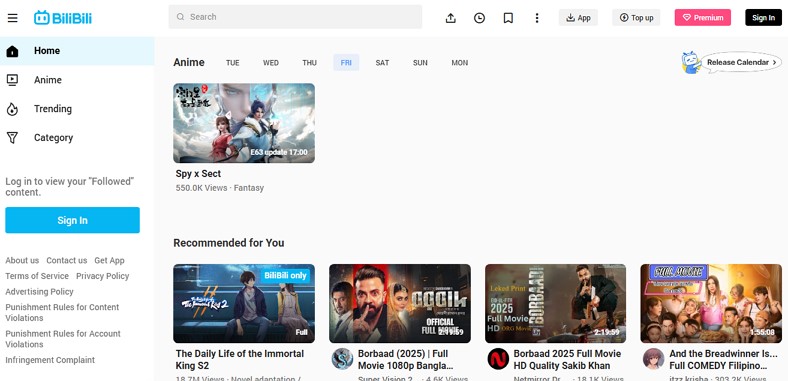This screenshot has height=381, width=788.
Task: Open the bookmarks icon in header
Action: tap(508, 18)
